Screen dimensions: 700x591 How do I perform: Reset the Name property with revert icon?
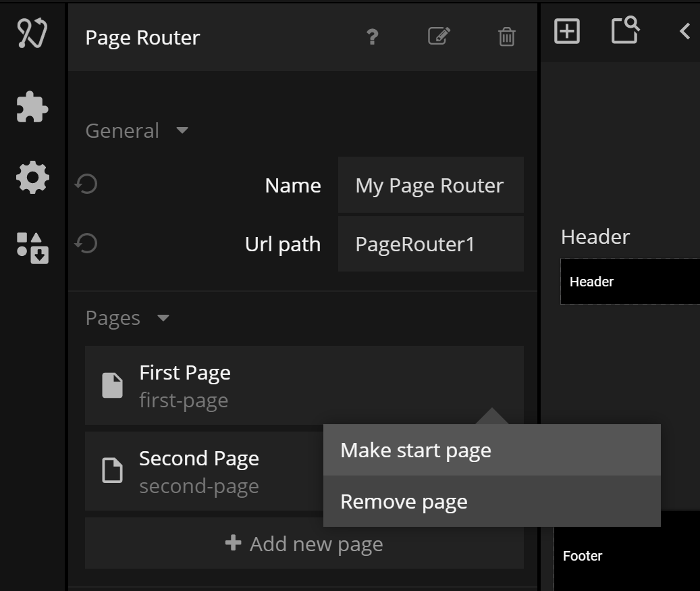pyautogui.click(x=86, y=184)
